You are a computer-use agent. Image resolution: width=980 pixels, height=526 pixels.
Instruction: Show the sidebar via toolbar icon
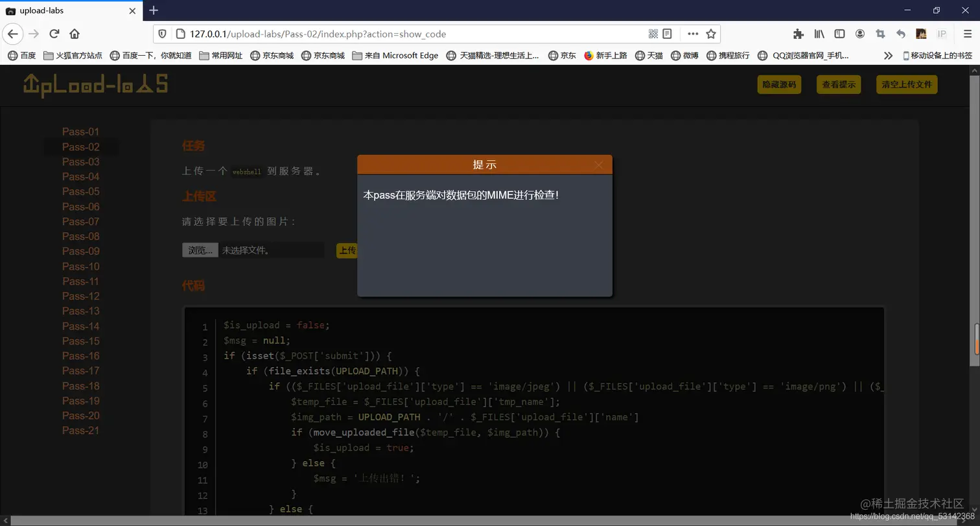pyautogui.click(x=839, y=34)
